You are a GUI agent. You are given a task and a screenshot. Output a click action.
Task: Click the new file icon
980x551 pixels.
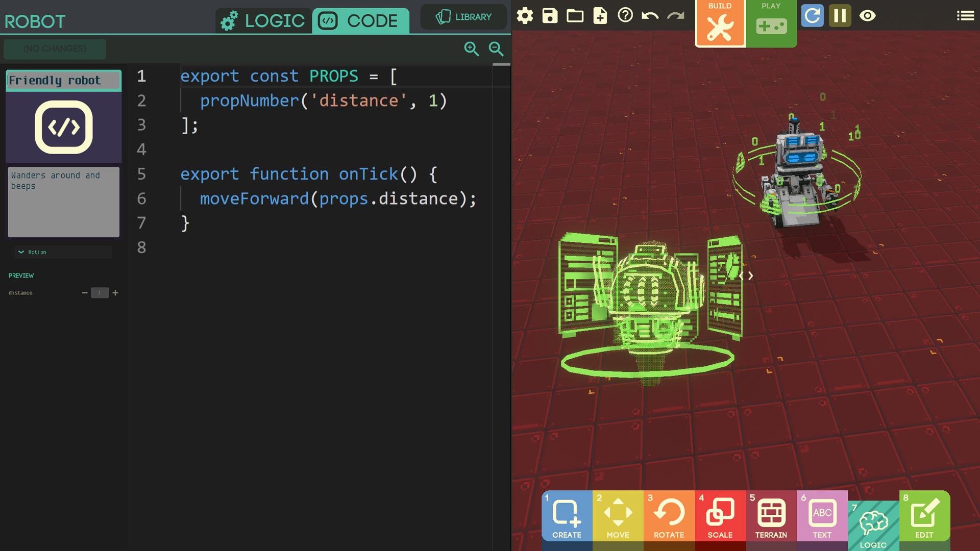(x=600, y=16)
